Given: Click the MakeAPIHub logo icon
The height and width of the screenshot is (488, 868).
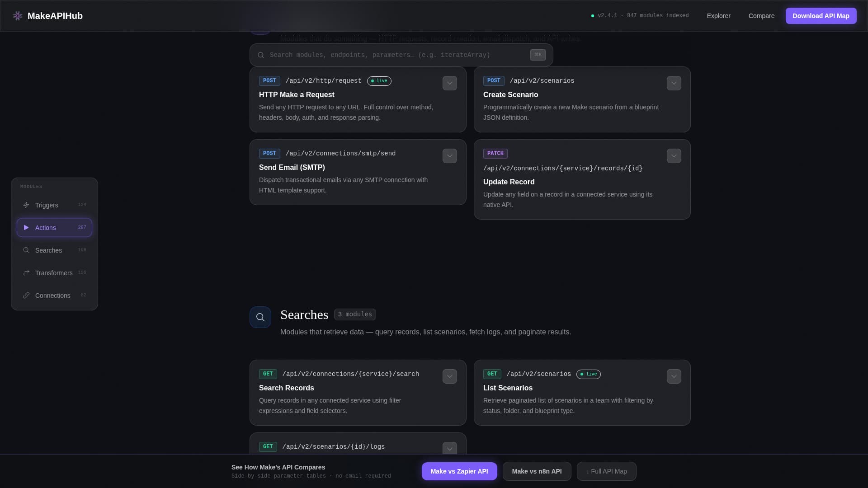Looking at the screenshot, I should 18,16.
